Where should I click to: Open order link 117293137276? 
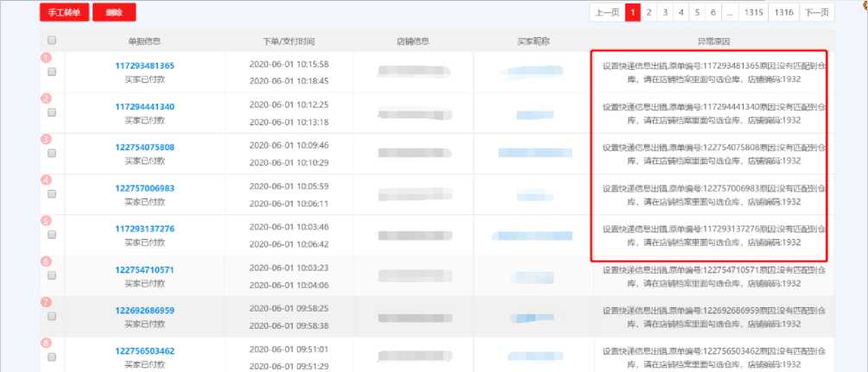point(144,229)
